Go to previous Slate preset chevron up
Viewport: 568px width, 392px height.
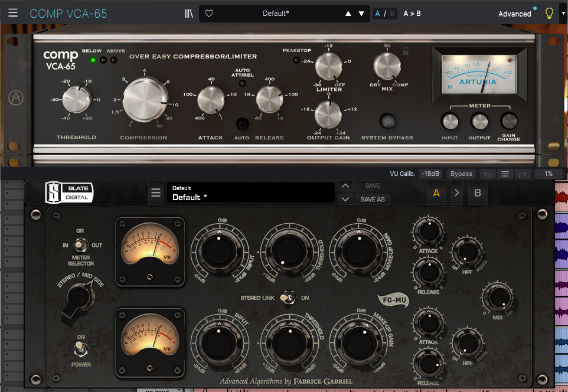point(345,186)
